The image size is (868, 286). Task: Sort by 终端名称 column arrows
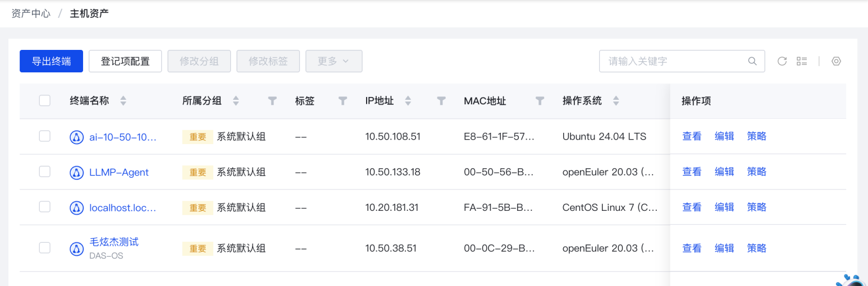click(123, 101)
